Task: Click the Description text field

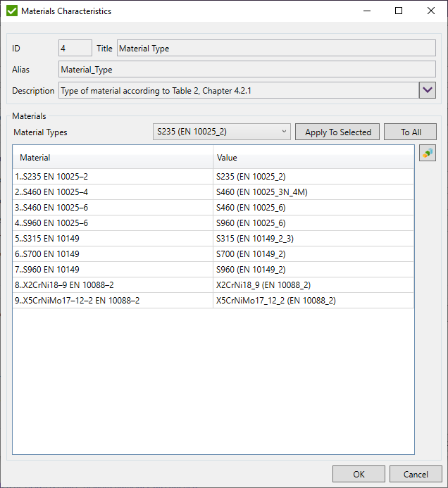Action: coord(237,91)
